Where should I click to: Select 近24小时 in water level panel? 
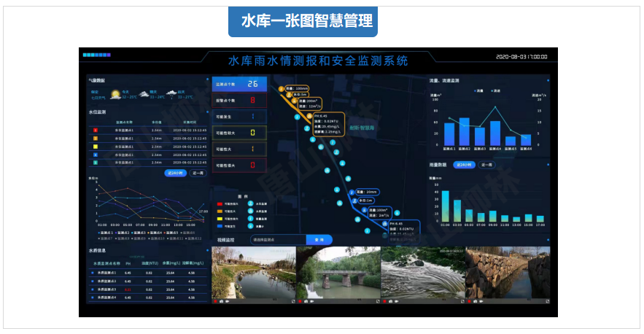[x=175, y=174]
